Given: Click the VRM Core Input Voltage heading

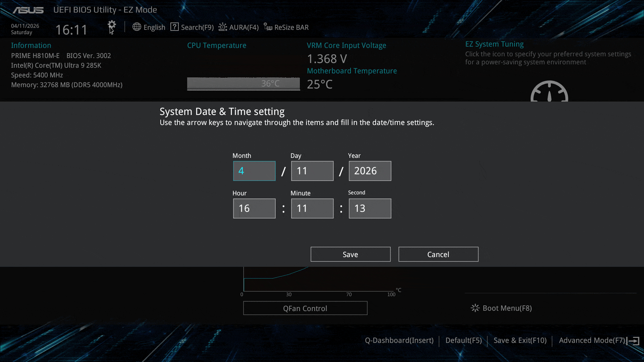Looking at the screenshot, I should click(346, 46).
